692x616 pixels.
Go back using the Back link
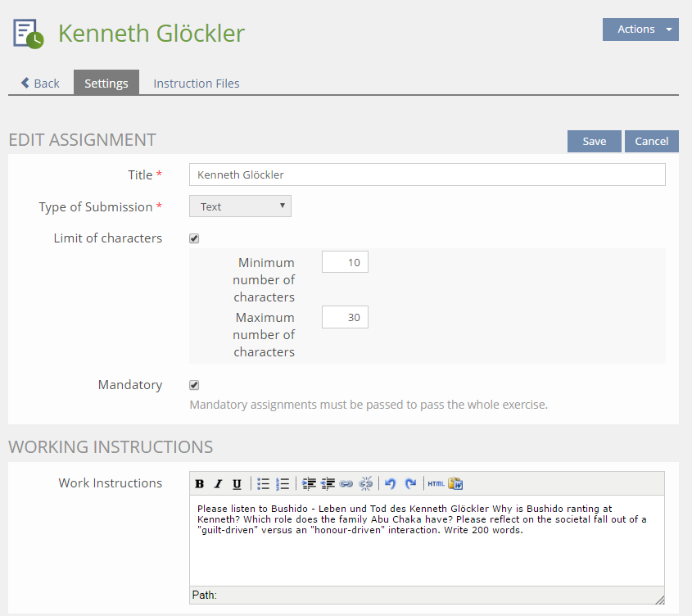click(40, 83)
